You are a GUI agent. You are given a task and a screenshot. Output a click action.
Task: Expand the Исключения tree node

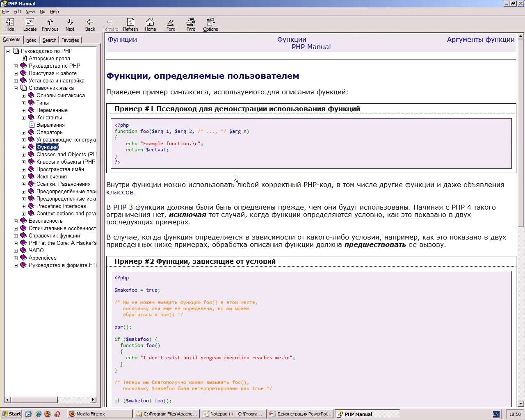tap(23, 177)
